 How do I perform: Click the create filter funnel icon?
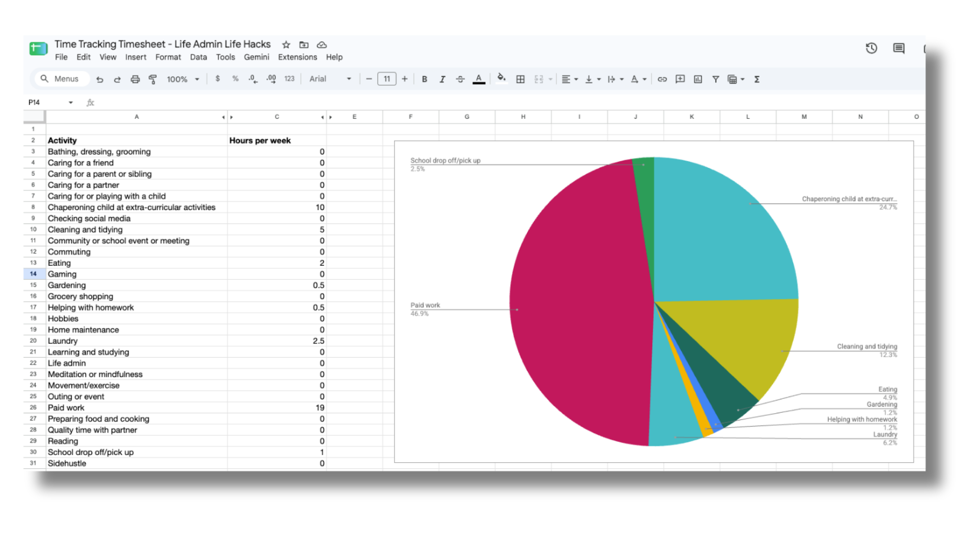(x=716, y=79)
